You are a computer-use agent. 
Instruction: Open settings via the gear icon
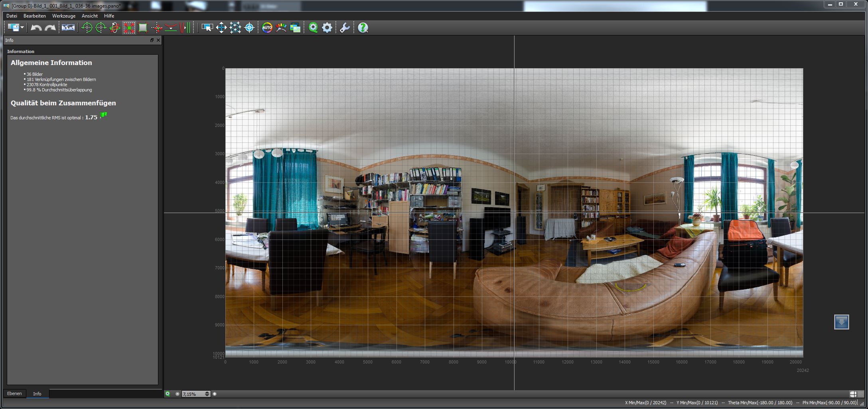[x=327, y=28]
